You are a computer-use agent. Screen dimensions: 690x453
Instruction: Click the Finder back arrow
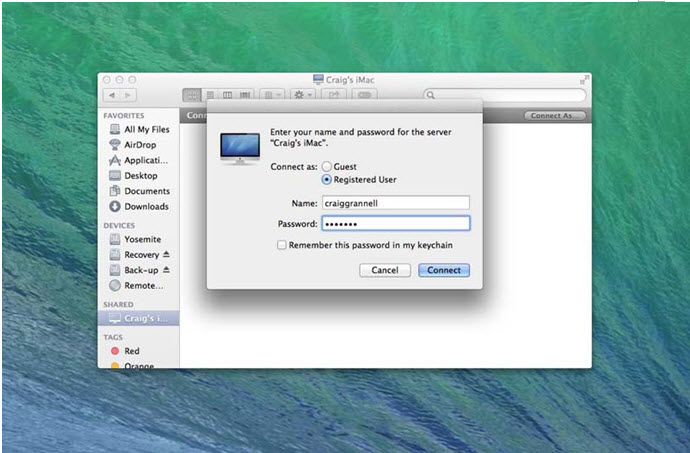pos(113,95)
